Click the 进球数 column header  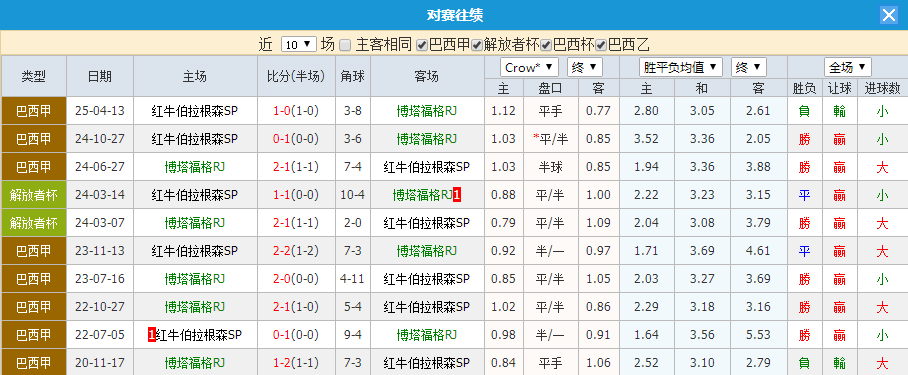882,89
